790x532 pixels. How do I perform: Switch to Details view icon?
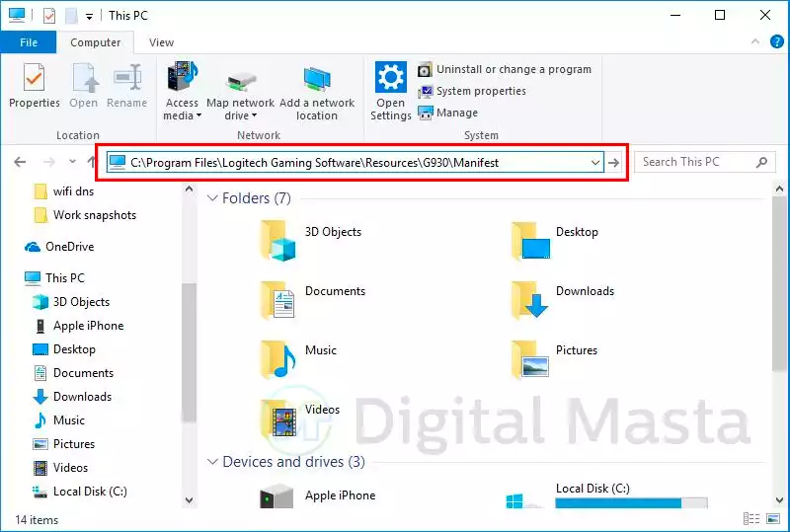pos(751,519)
